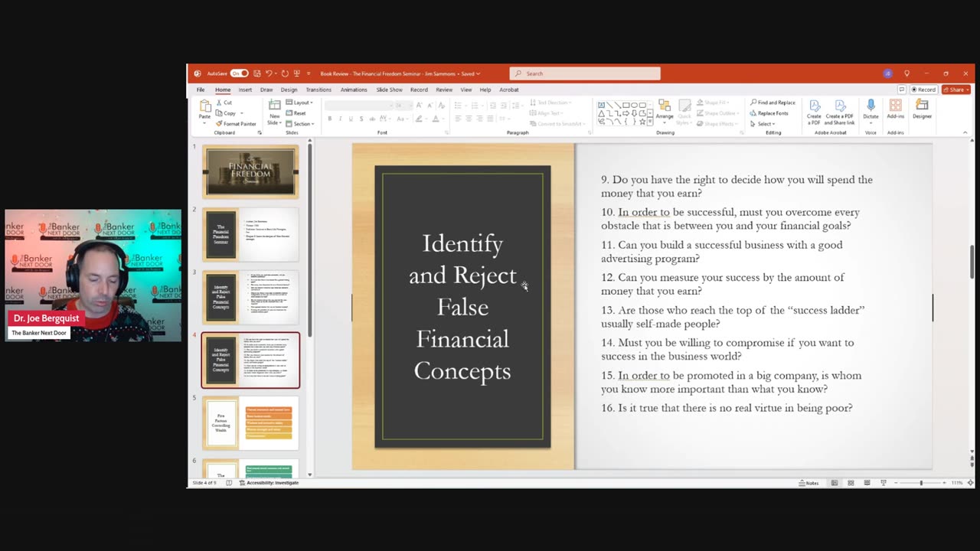Toggle Underline formatting

click(351, 119)
